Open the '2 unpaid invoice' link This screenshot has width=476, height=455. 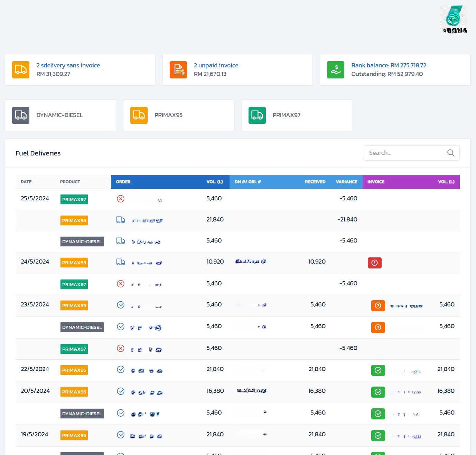click(216, 65)
